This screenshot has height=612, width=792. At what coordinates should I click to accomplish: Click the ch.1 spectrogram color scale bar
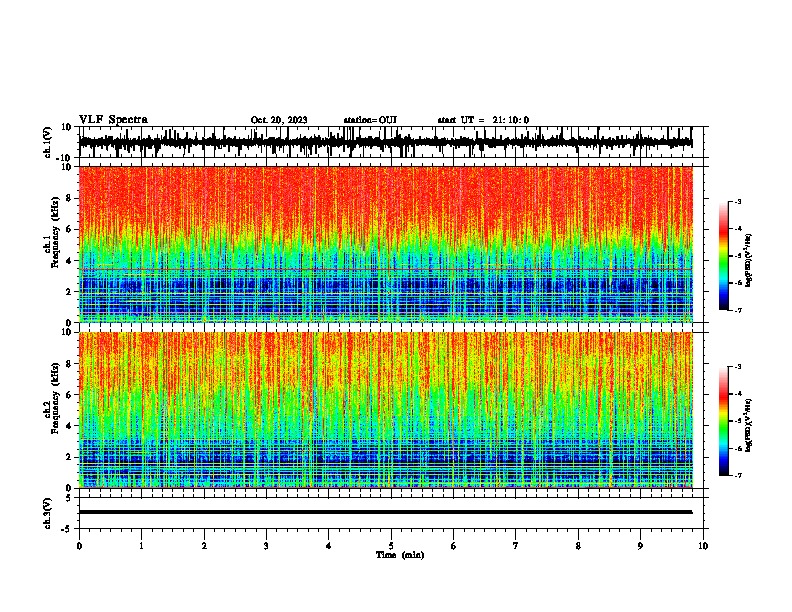(724, 256)
